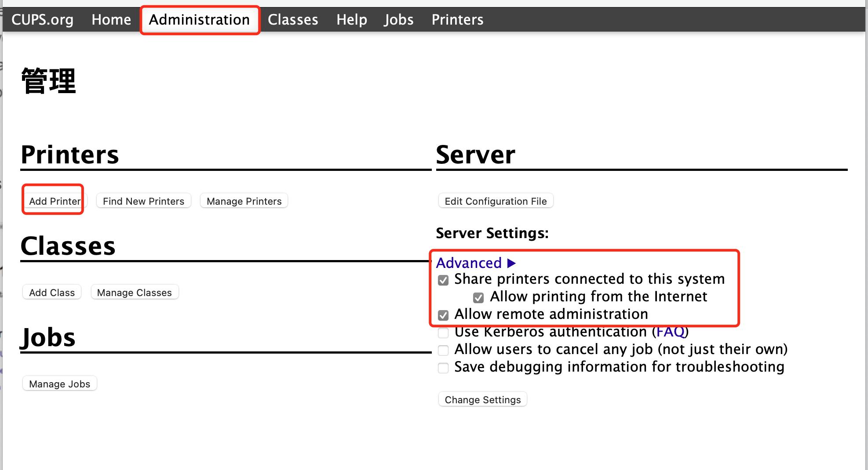Switch to the Administration tab

pyautogui.click(x=199, y=20)
